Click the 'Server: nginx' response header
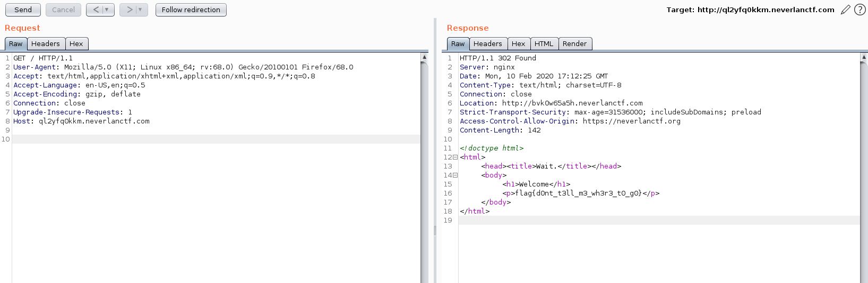 coord(487,67)
